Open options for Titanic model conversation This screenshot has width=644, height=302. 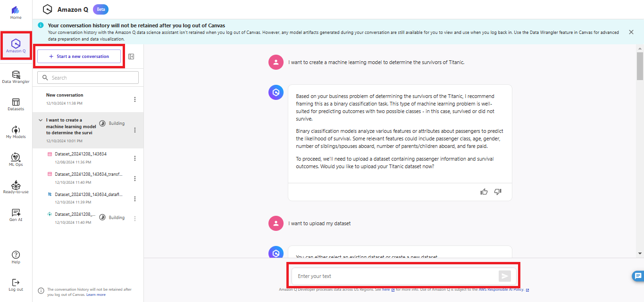tap(135, 130)
